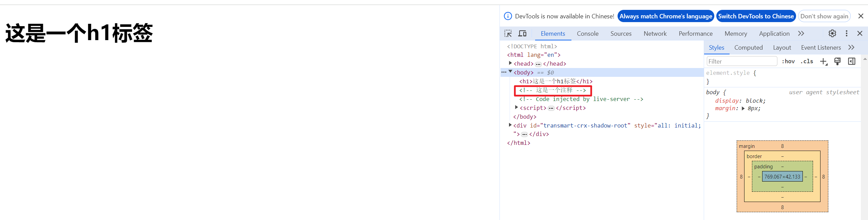The height and width of the screenshot is (220, 868).
Task: Select the Chinese comment node in DOM tree
Action: coord(552,90)
